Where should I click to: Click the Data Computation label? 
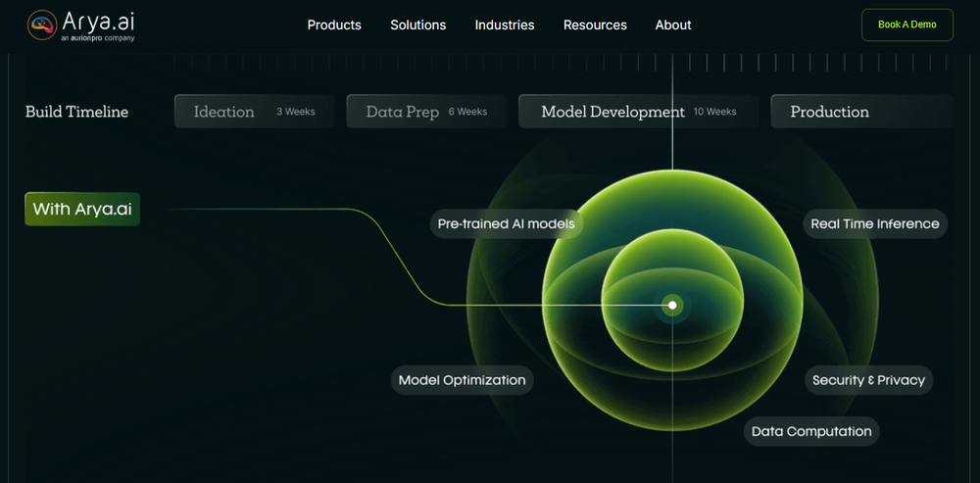[811, 431]
